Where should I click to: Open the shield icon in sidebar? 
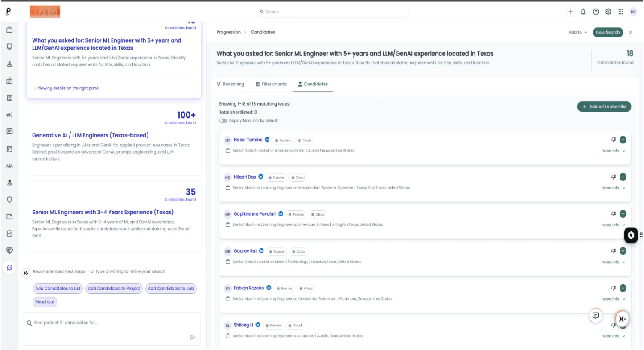[x=9, y=200]
